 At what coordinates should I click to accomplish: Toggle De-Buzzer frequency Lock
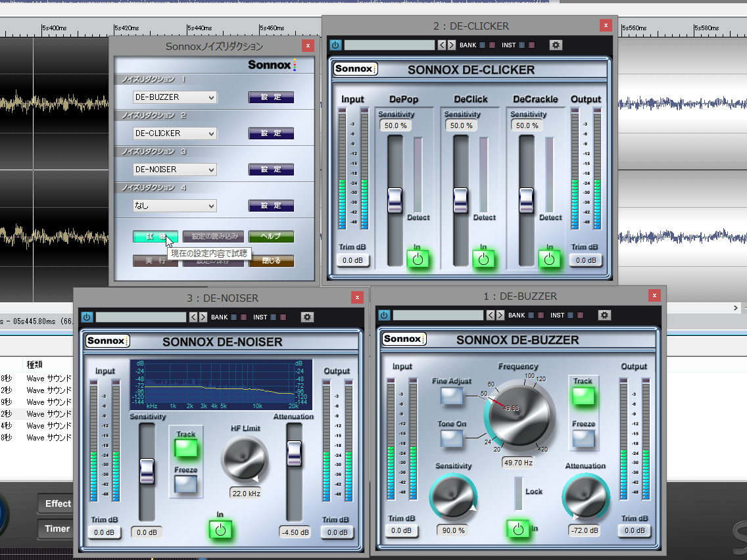pyautogui.click(x=518, y=494)
